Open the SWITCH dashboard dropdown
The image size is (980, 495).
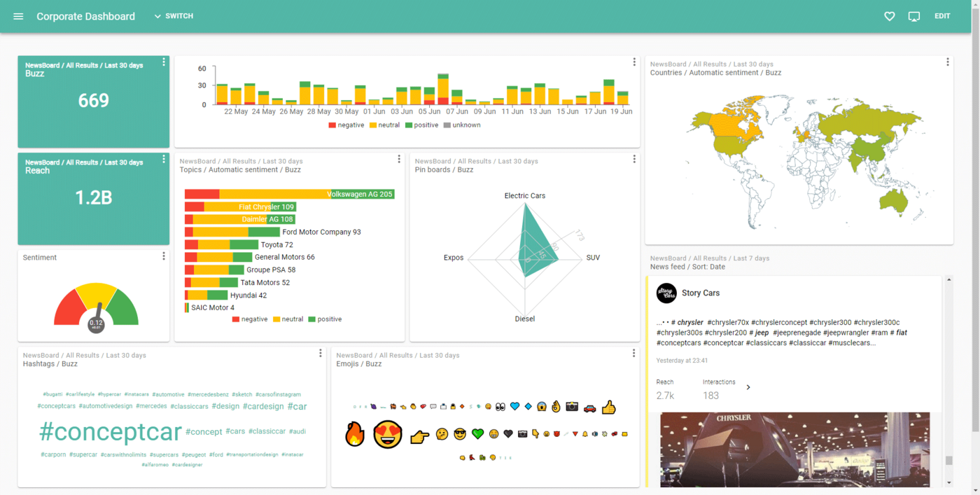click(x=174, y=16)
